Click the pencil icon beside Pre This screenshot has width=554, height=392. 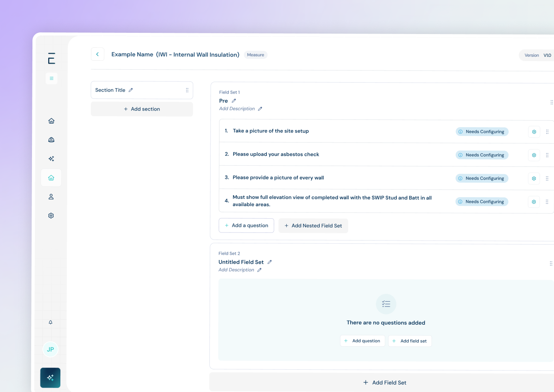234,101
